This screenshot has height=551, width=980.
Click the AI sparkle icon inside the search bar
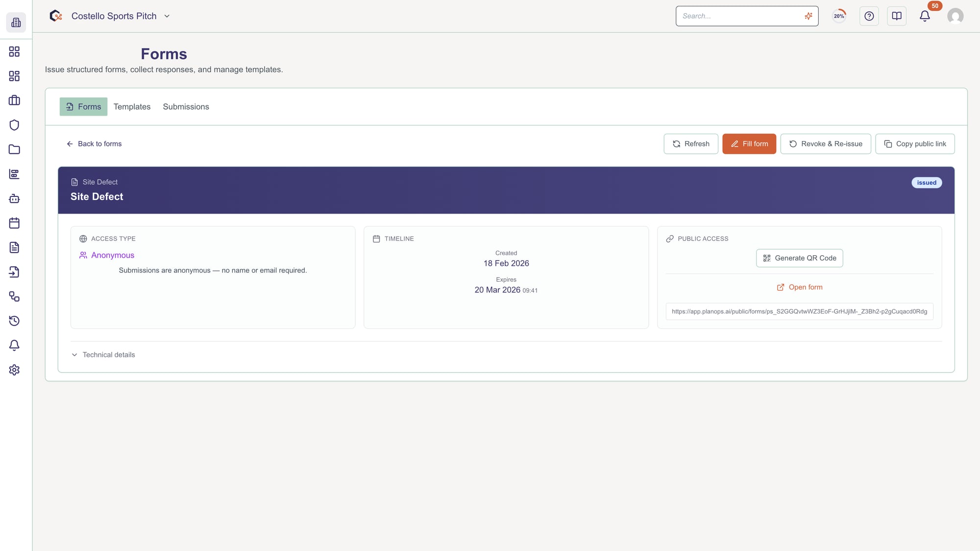point(808,16)
